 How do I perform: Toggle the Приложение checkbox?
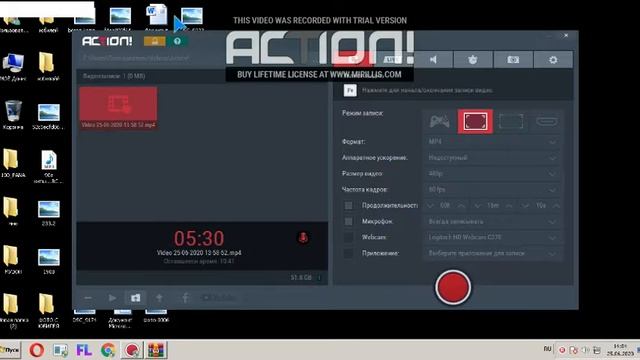click(348, 253)
